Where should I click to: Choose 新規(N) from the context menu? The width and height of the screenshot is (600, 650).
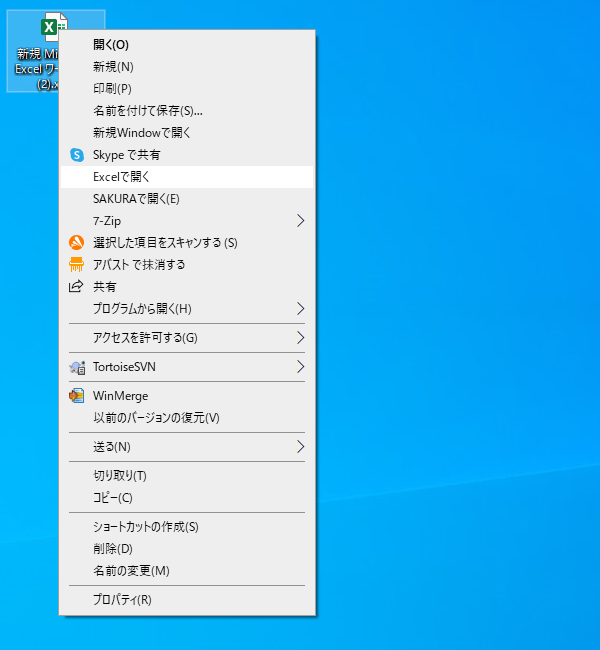[187, 66]
